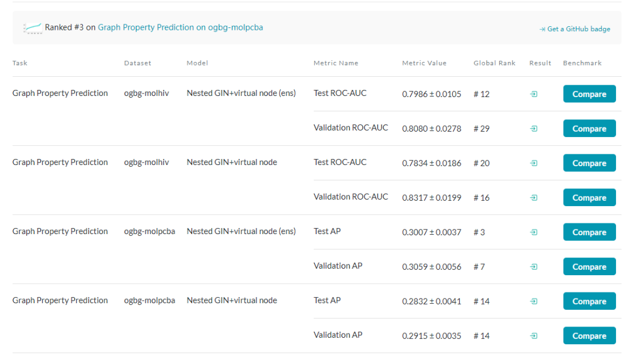
Task: Click result icon for ogbg-molhiv ens Test ROC-AUC
Action: [x=534, y=94]
